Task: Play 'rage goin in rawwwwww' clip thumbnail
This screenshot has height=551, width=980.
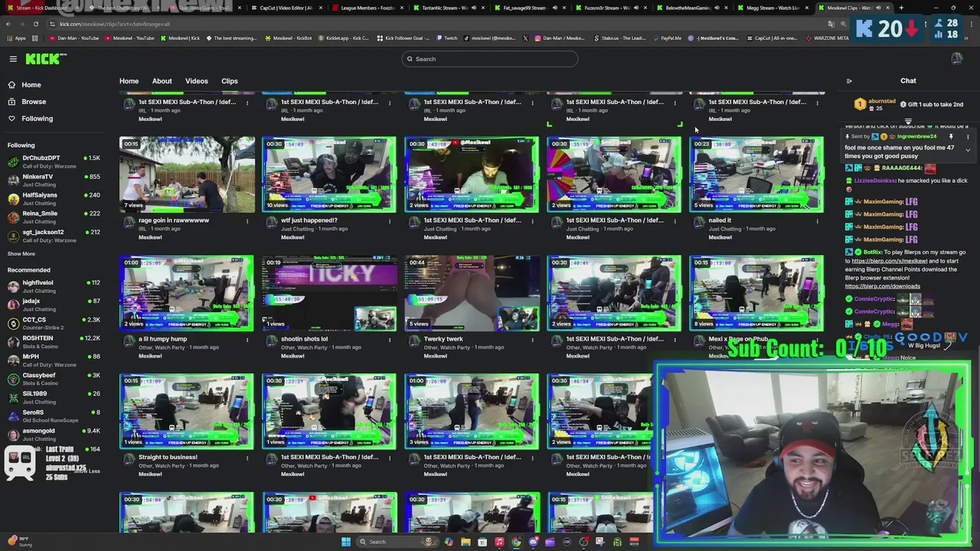Action: 187,174
